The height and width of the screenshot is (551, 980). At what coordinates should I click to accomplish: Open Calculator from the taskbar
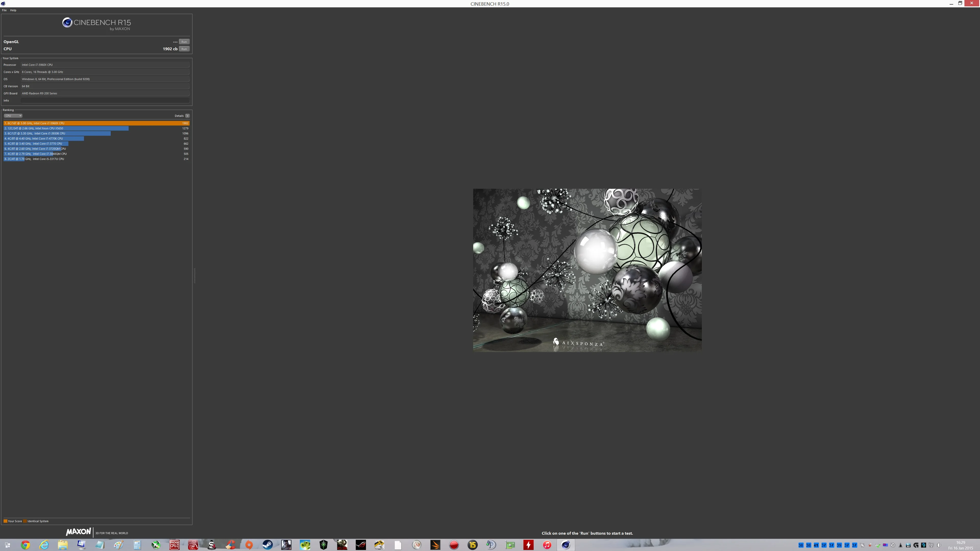[137, 545]
